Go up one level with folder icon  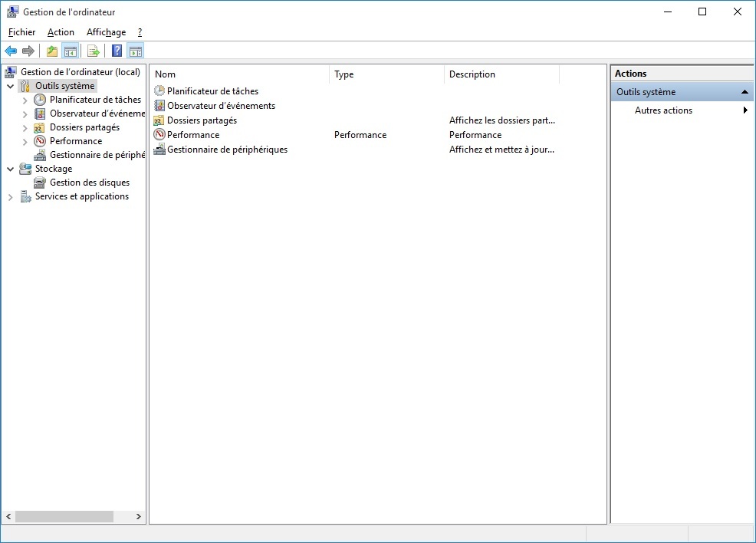[52, 51]
